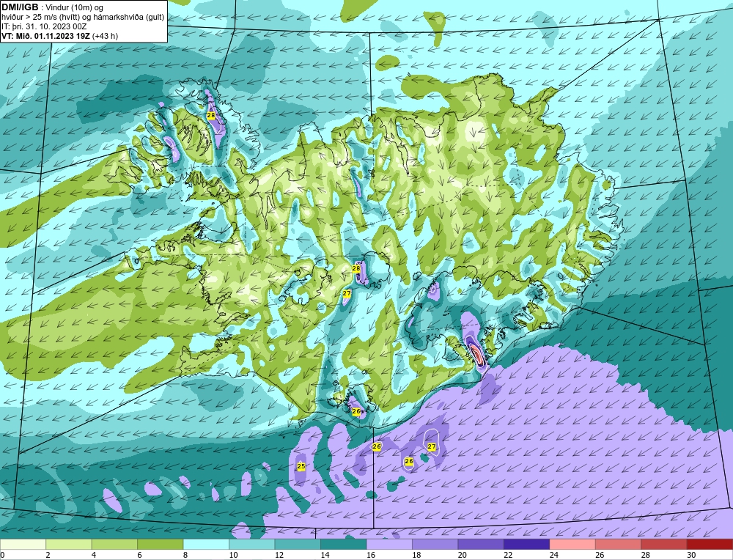Image resolution: width=733 pixels, height=560 pixels.
Task: Click the 4–6 m/s green legend swatch
Action: pyautogui.click(x=114, y=544)
